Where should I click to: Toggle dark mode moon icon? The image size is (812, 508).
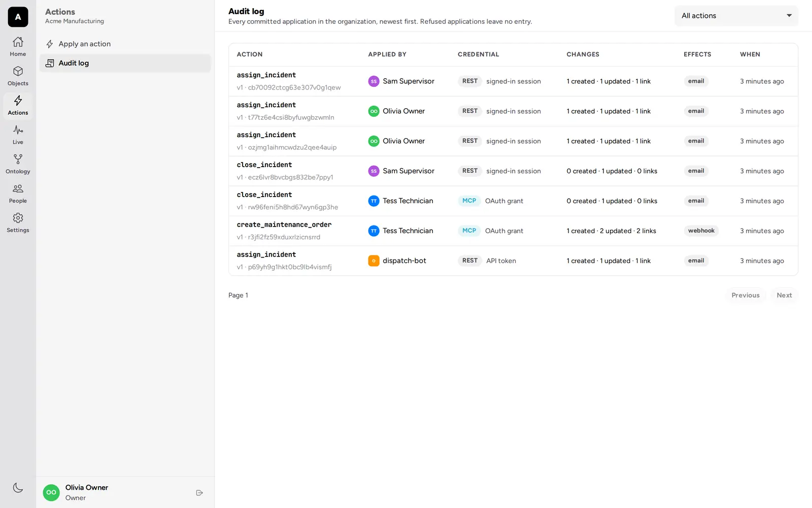(18, 488)
